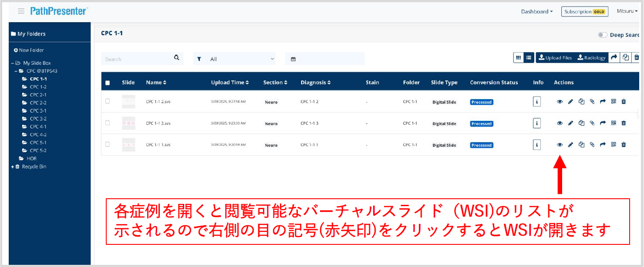Viewport: 644px width, 267px height.
Task: Select CPC 1-2 folder in tree
Action: (x=38, y=87)
